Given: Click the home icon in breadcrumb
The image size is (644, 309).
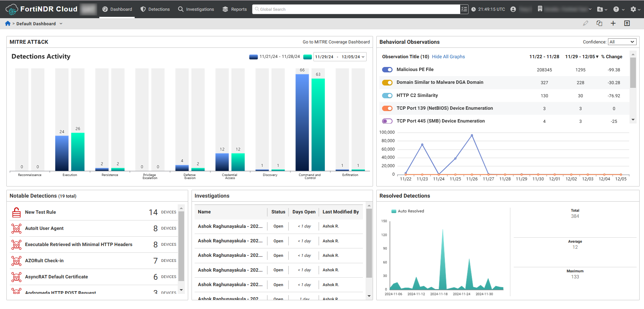Looking at the screenshot, I should click(x=8, y=23).
